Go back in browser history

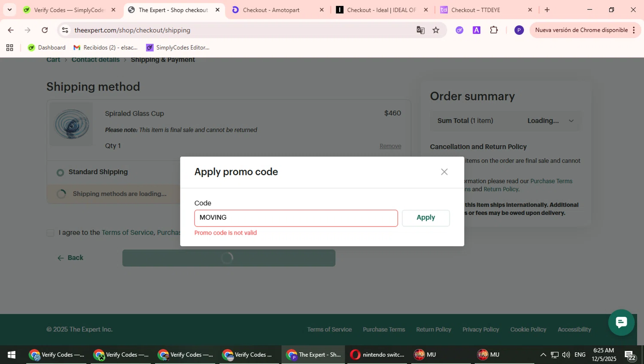pos(11,30)
